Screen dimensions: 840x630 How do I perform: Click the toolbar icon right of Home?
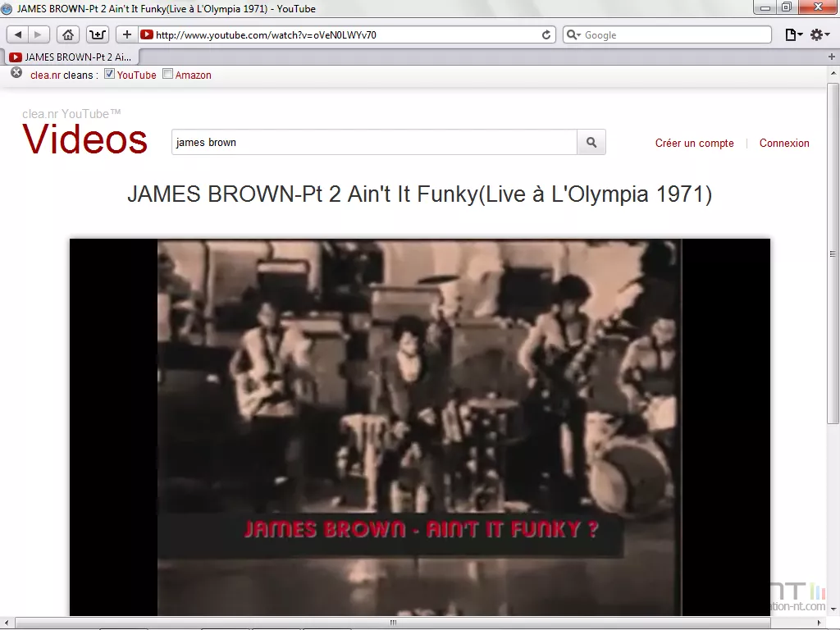point(98,34)
